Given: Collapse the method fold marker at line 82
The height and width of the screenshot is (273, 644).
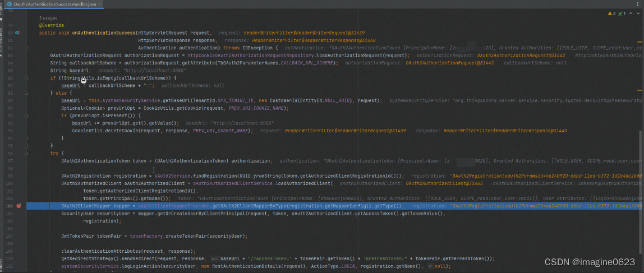Looking at the screenshot, I should tap(26, 48).
